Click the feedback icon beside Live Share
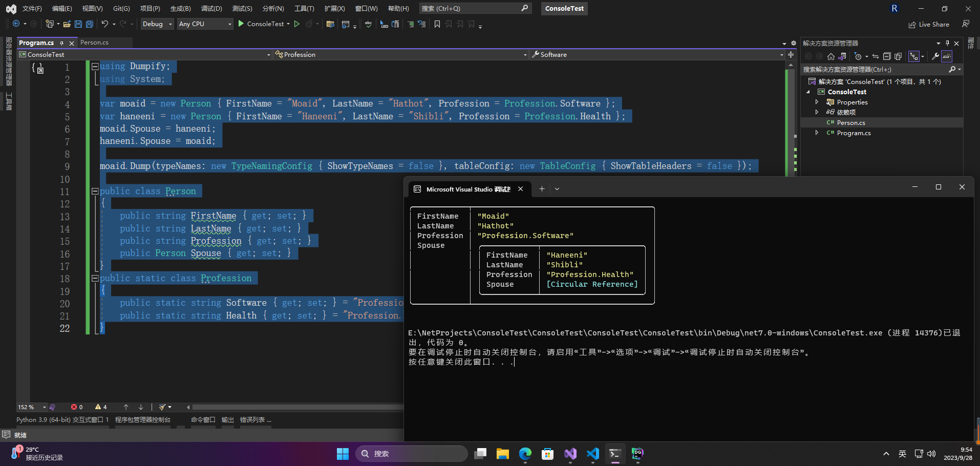Screen dimensions: 980x466 click(966, 24)
